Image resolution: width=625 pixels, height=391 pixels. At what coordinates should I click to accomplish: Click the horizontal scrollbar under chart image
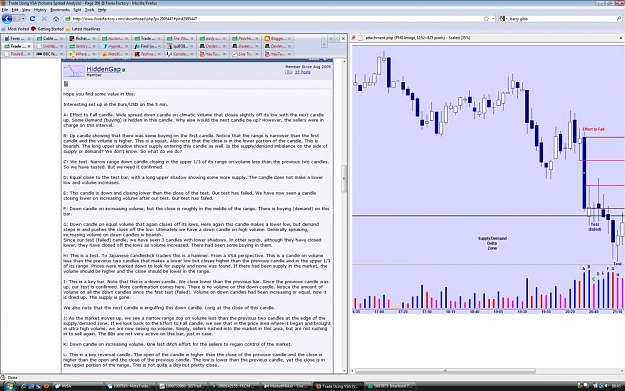pyautogui.click(x=446, y=371)
